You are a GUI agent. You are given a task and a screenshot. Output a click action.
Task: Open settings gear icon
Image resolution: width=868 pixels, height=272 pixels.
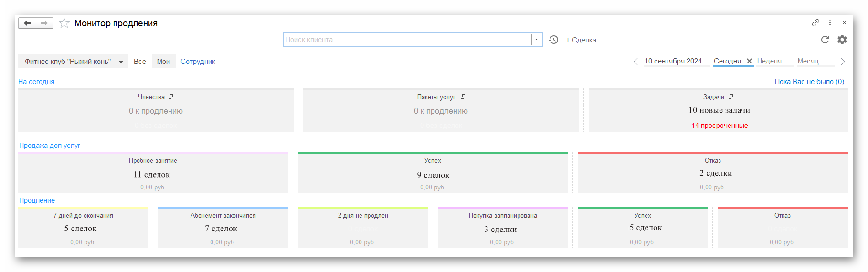coord(842,40)
